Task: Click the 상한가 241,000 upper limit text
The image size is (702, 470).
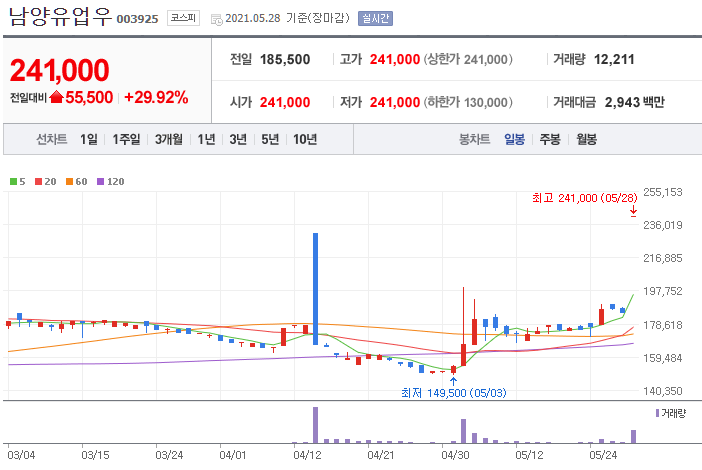Action: click(x=468, y=59)
